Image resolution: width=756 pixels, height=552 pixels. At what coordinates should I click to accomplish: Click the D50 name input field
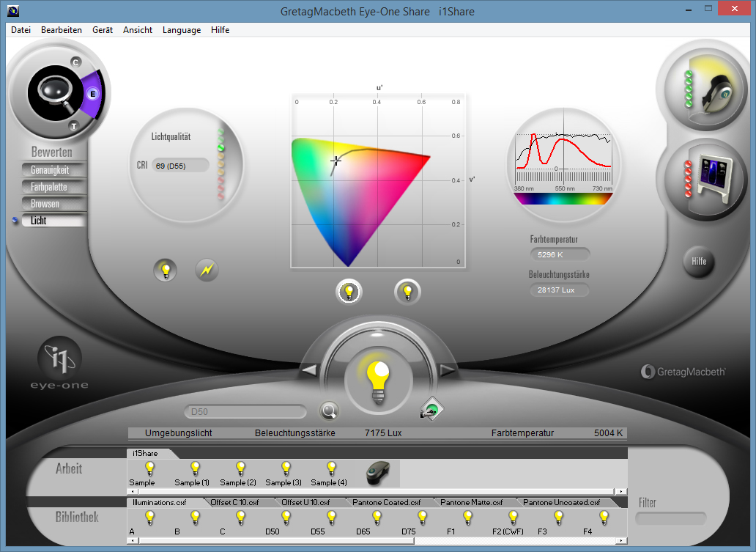pyautogui.click(x=245, y=411)
